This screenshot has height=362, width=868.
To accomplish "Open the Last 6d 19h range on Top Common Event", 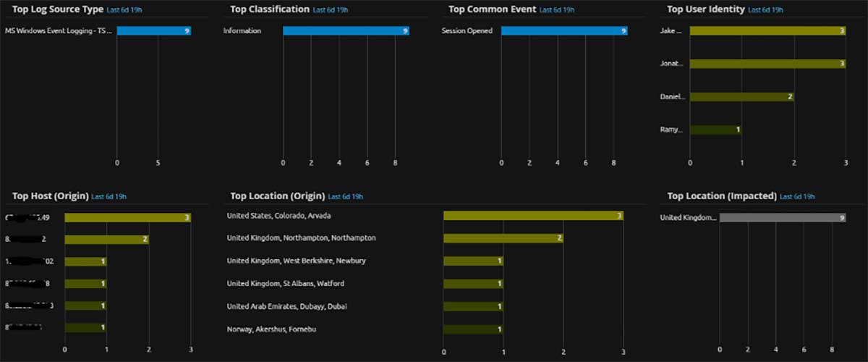I will tap(558, 10).
